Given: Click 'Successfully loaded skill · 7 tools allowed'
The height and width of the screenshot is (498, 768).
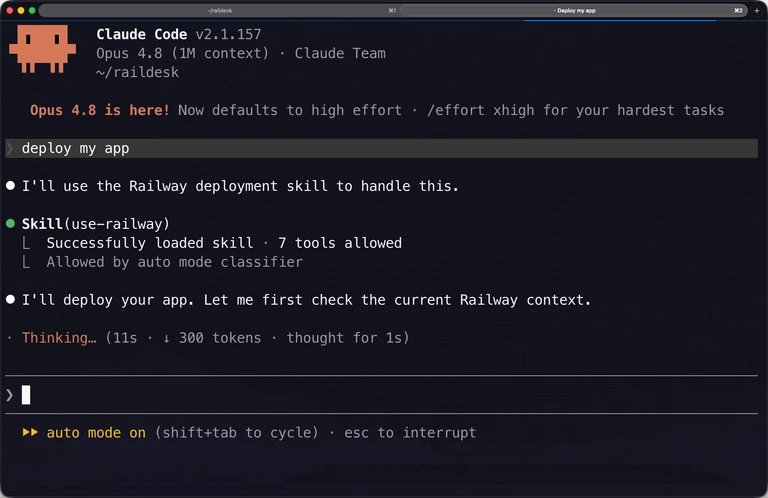Looking at the screenshot, I should (x=224, y=243).
